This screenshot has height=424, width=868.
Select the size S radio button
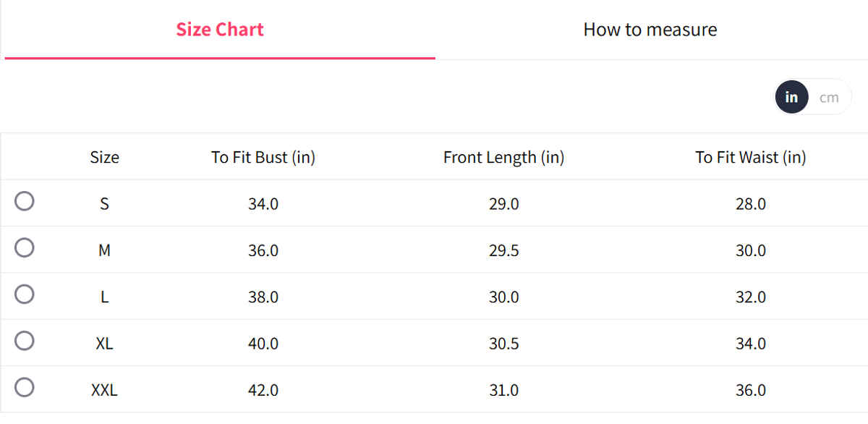(25, 201)
